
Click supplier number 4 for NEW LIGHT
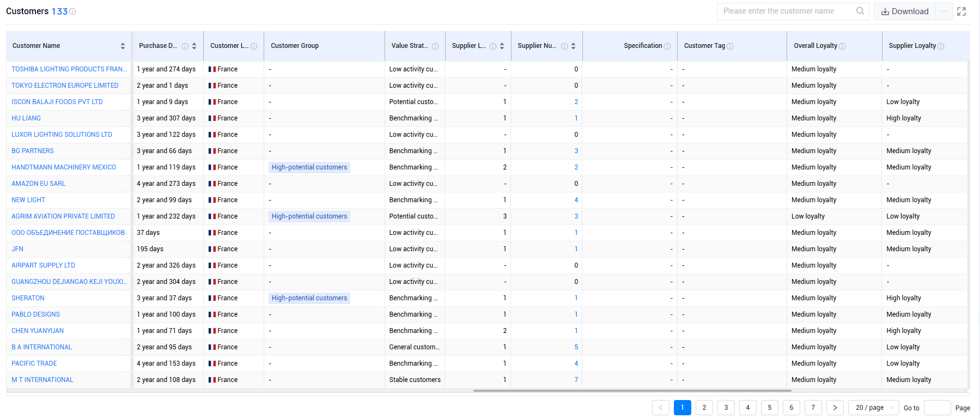[576, 200]
